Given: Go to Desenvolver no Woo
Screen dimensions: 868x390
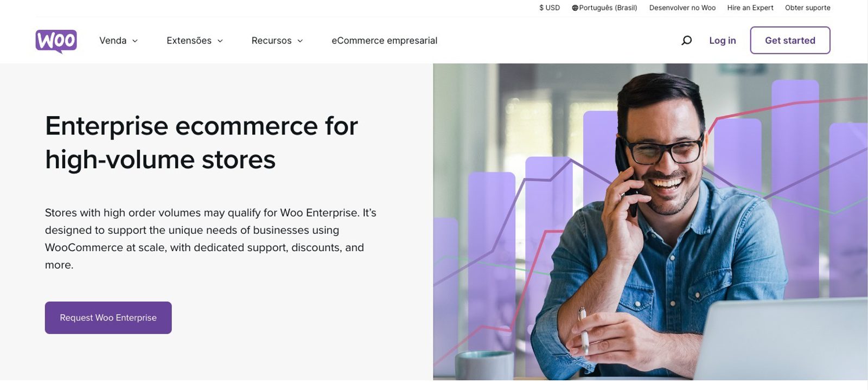Looking at the screenshot, I should pyautogui.click(x=682, y=8).
